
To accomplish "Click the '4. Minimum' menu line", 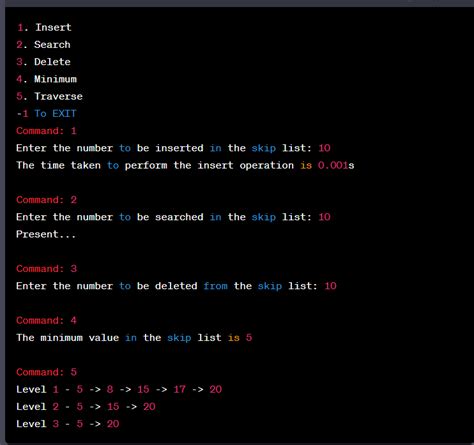I will pyautogui.click(x=47, y=79).
